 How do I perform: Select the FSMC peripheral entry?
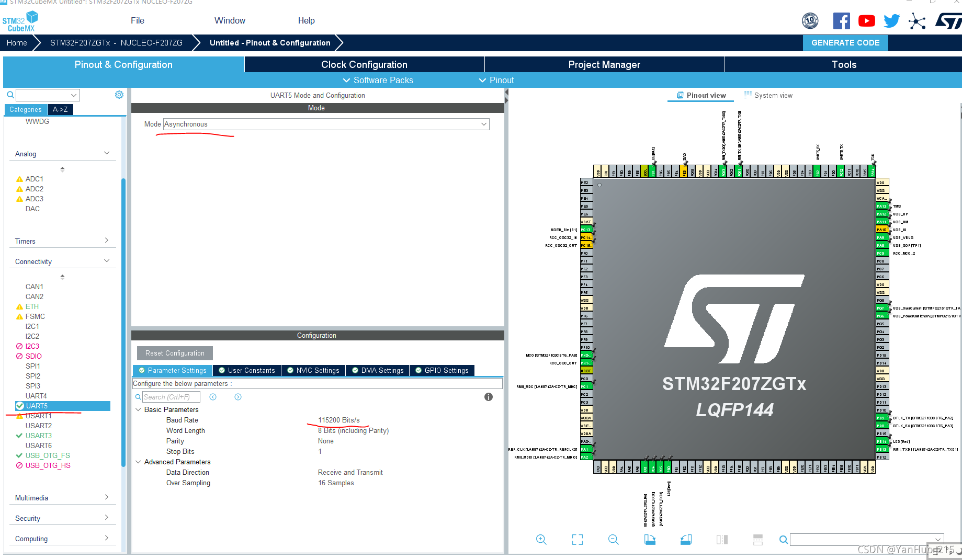pos(35,316)
